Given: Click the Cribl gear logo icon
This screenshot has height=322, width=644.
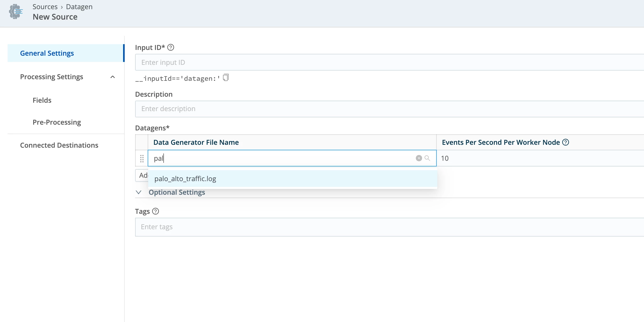Looking at the screenshot, I should tap(16, 11).
